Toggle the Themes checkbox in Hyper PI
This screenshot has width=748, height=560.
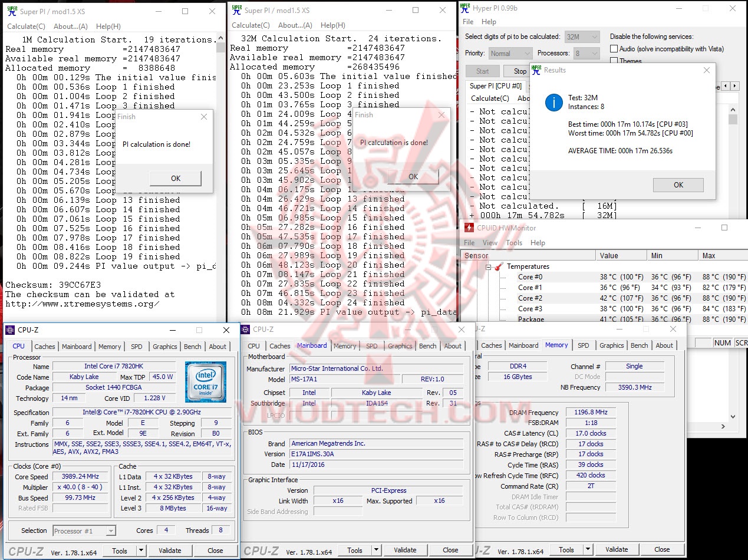pyautogui.click(x=614, y=61)
